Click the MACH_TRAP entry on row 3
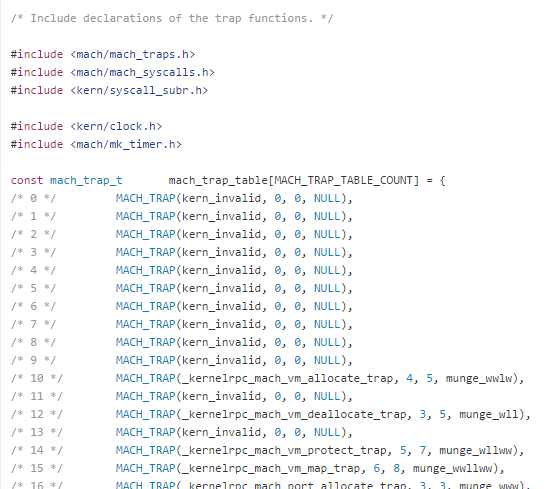Image resolution: width=555 pixels, height=489 pixels. [x=234, y=252]
